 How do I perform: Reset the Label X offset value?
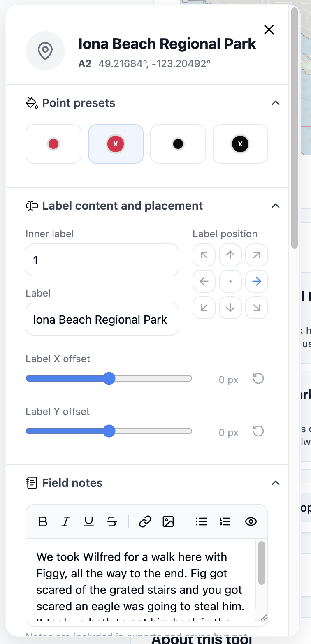(258, 378)
